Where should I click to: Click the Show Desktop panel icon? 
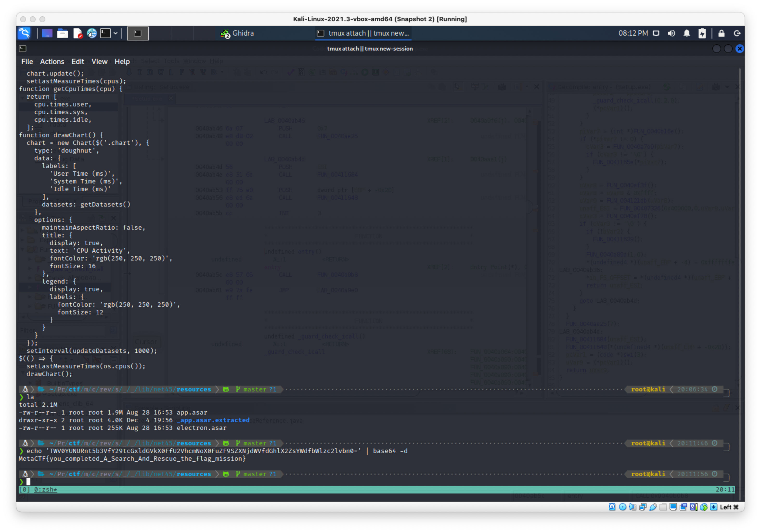click(47, 33)
